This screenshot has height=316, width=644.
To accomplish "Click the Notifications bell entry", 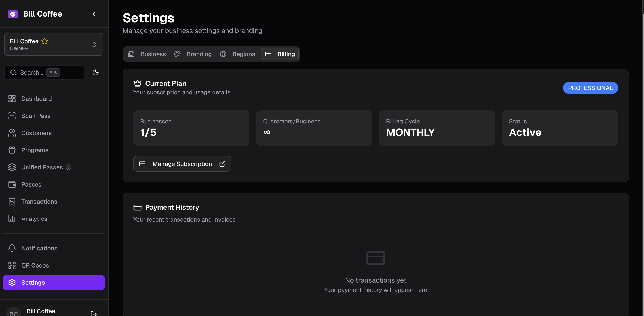I will coord(39,248).
